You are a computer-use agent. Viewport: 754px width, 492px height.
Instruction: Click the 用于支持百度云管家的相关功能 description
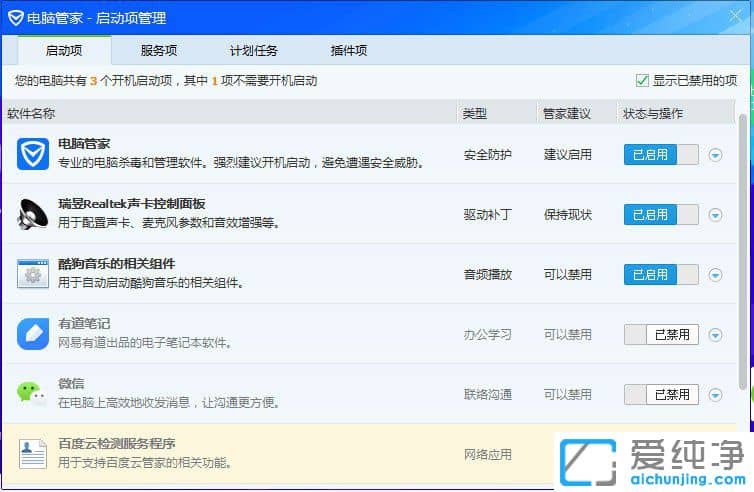pos(145,463)
